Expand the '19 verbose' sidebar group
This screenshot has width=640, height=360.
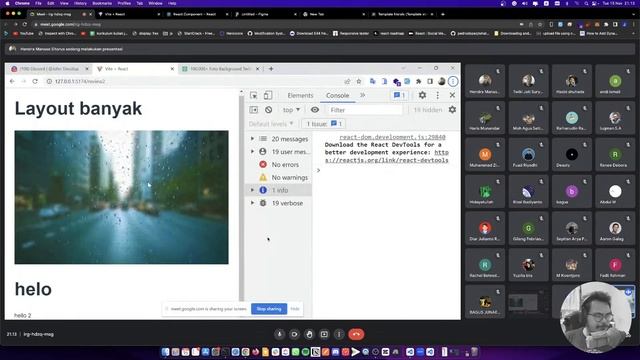pos(252,203)
